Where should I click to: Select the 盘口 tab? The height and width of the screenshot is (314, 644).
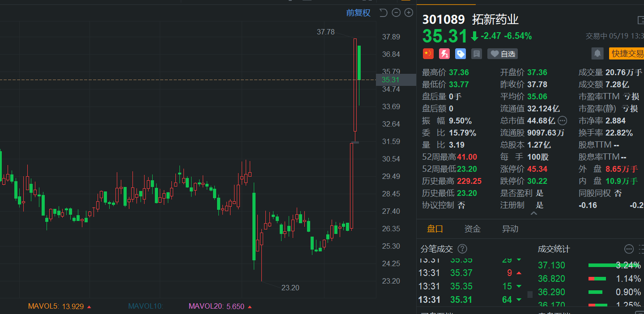tap(435, 229)
